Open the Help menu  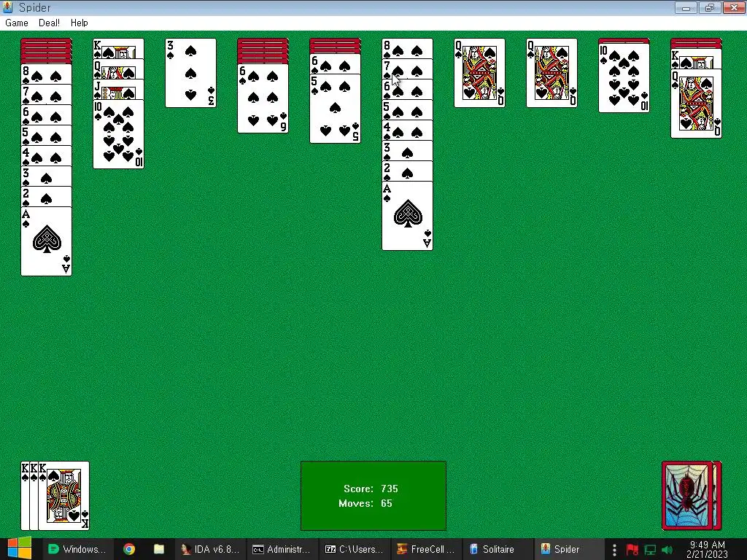click(79, 23)
